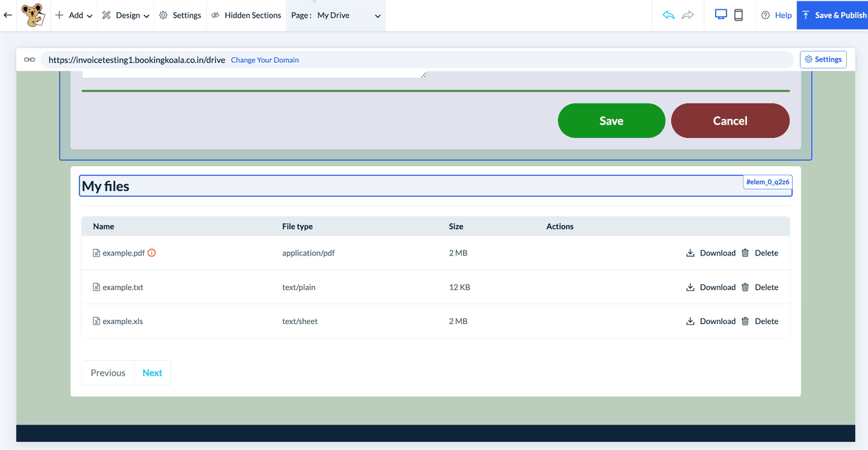
Task: Click the text/sheet file type cell
Action: pos(300,321)
